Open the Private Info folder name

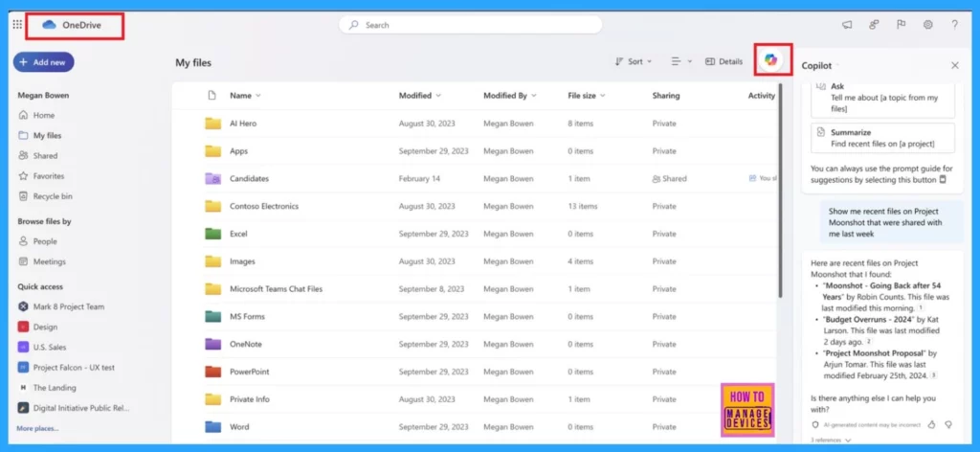click(x=250, y=399)
